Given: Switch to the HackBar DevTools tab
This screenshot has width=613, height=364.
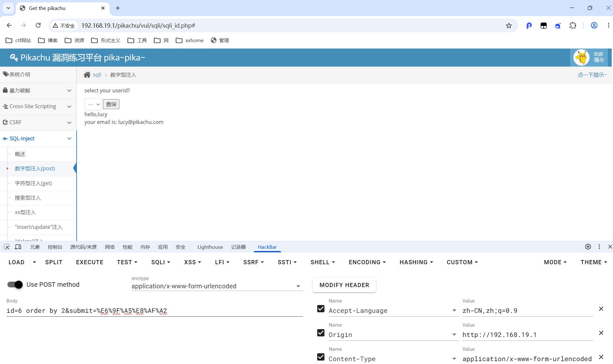Looking at the screenshot, I should (x=267, y=247).
